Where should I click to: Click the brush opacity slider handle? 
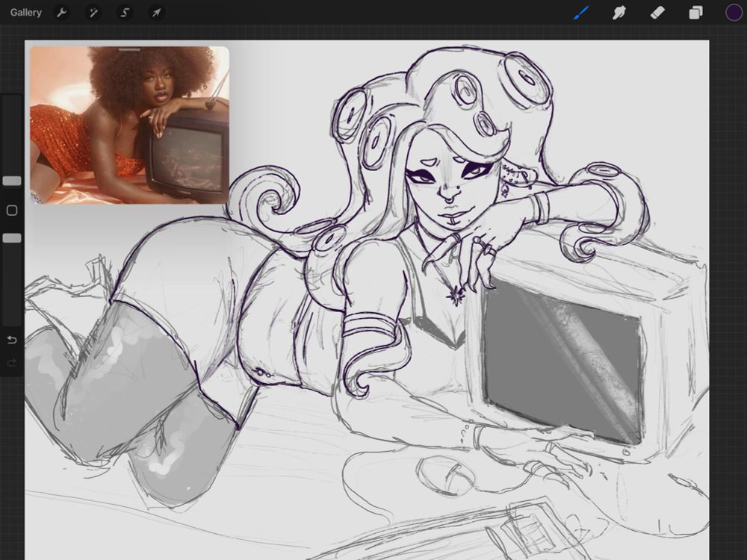12,238
